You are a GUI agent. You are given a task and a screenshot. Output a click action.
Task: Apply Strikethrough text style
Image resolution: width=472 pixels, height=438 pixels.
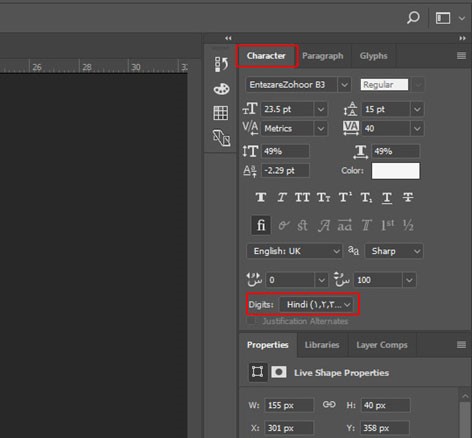[408, 197]
